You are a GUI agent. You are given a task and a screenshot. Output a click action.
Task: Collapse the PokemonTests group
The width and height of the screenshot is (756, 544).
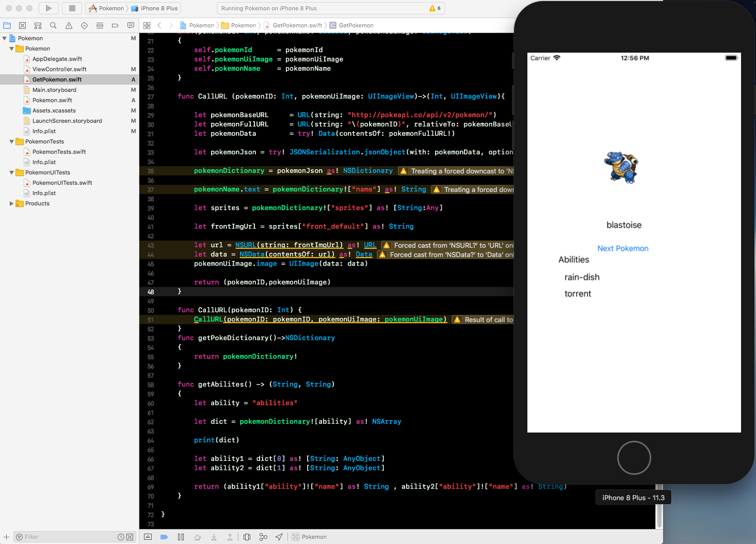tap(12, 141)
